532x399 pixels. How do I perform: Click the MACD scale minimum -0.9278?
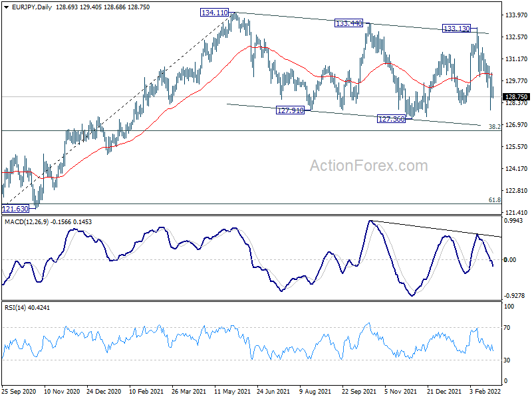tap(515, 296)
